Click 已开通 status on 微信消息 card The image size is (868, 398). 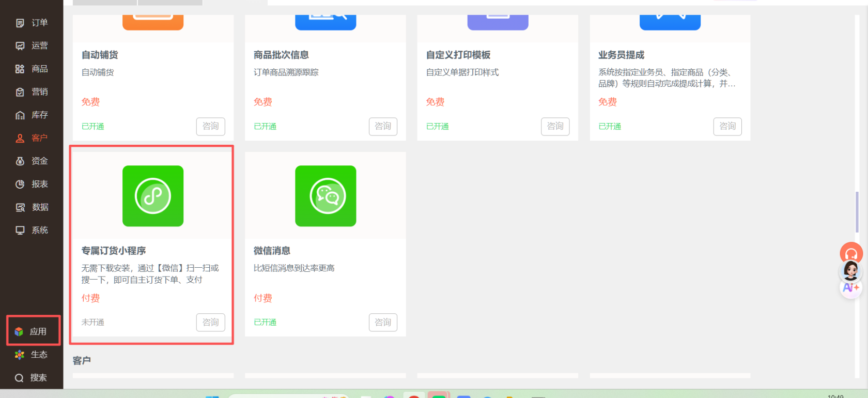click(265, 322)
